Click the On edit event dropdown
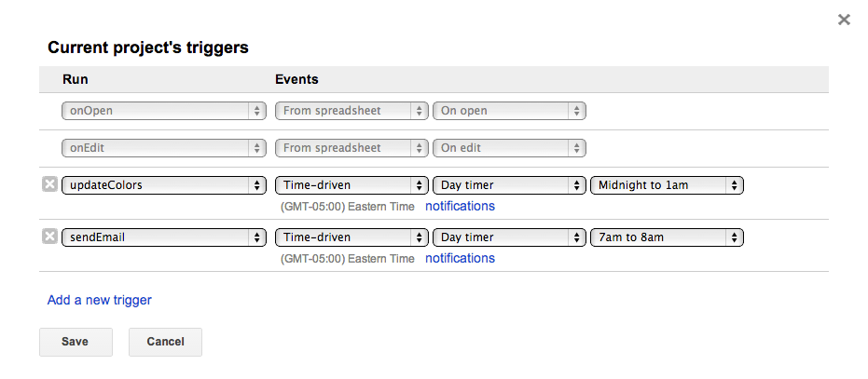 coord(509,148)
